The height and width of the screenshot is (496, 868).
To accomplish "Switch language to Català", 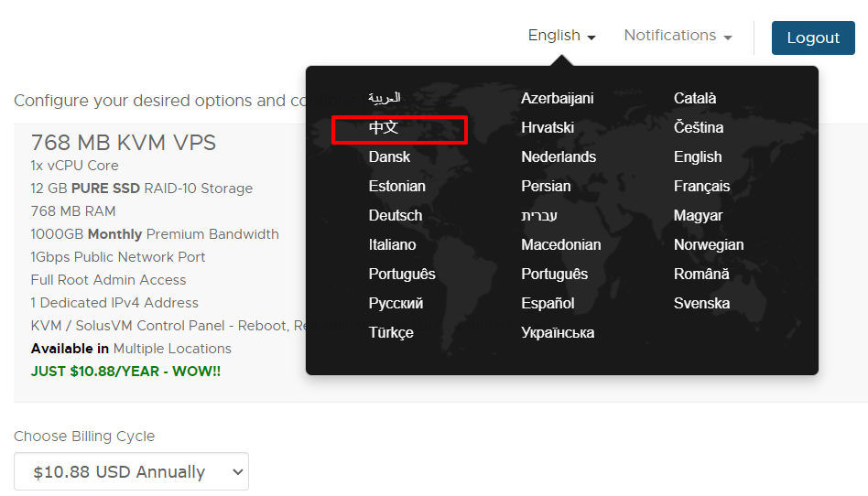I will coord(695,98).
